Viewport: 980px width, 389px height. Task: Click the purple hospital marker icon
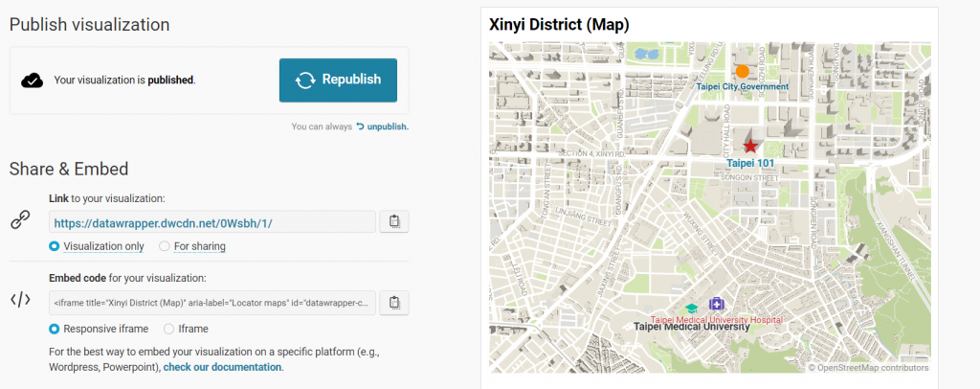coord(716,304)
